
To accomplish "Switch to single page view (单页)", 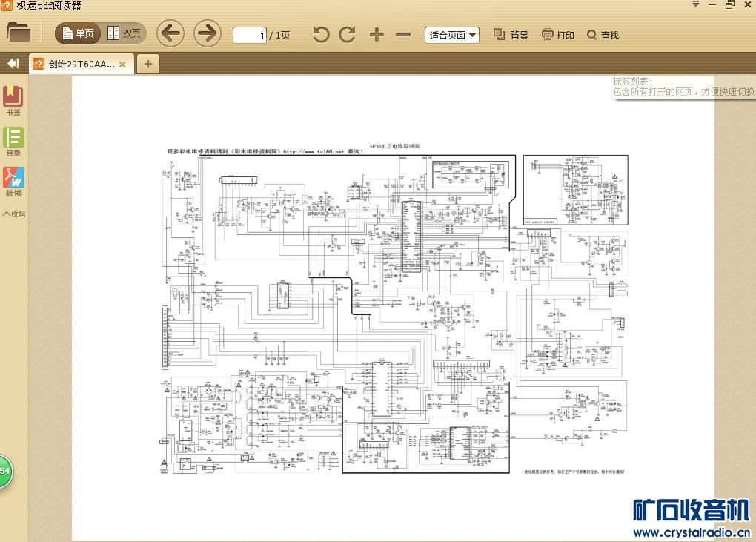I will click(x=77, y=33).
